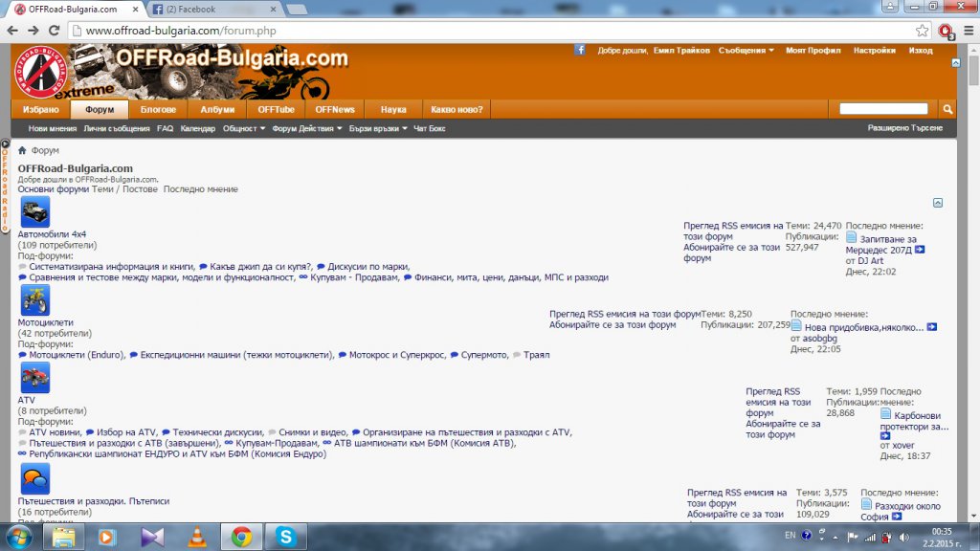
Task: Open Visual Studio from the taskbar
Action: click(152, 537)
